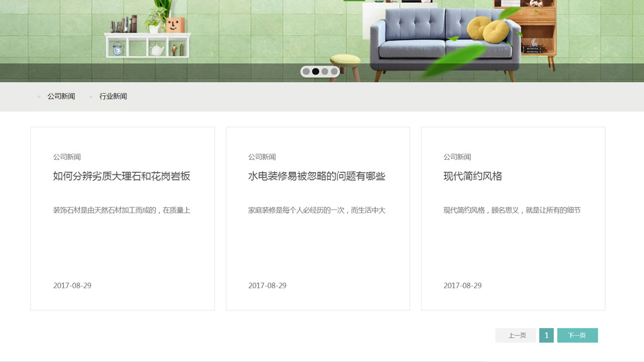Click the 2017-08-29 date on 现代简约风格 card
The width and height of the screenshot is (644, 362).
[463, 286]
